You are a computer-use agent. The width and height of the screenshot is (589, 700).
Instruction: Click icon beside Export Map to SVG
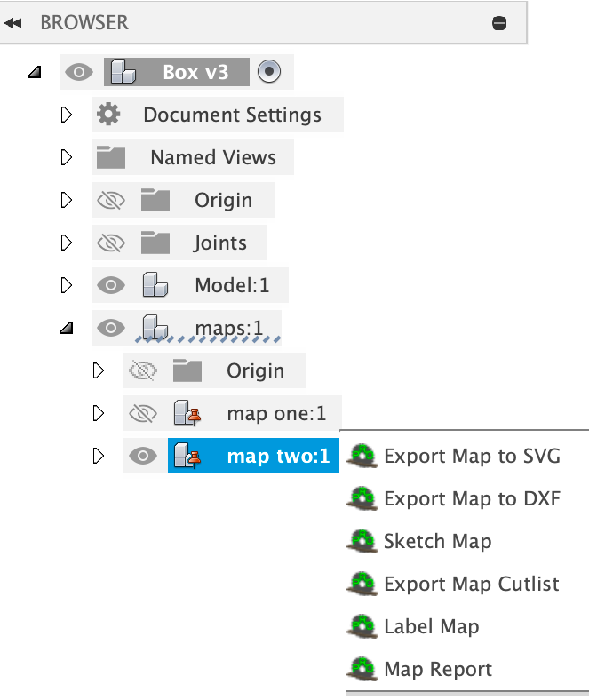coord(362,456)
